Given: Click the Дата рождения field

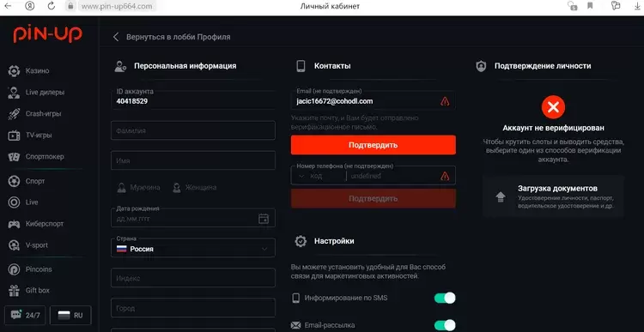Looking at the screenshot, I should click(x=193, y=218).
